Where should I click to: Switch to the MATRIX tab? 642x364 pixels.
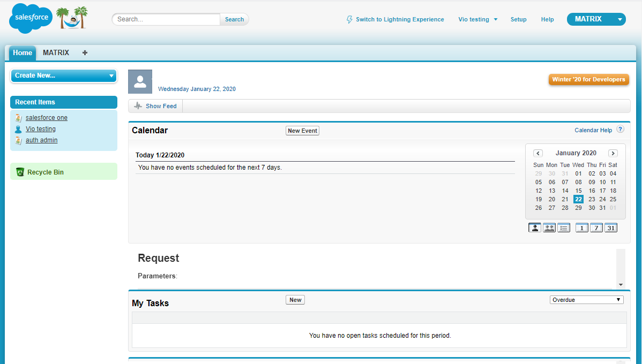pos(56,53)
